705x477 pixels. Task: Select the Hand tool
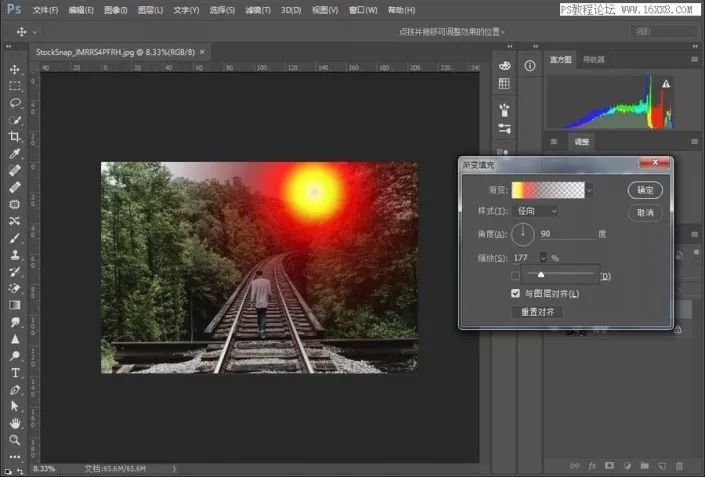(x=15, y=423)
